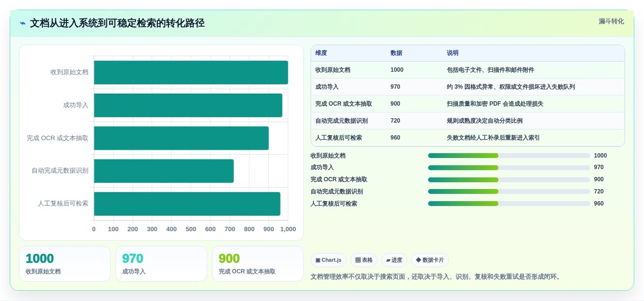Select the Chart.js tag chip
This screenshot has width=644, height=301.
click(329, 260)
